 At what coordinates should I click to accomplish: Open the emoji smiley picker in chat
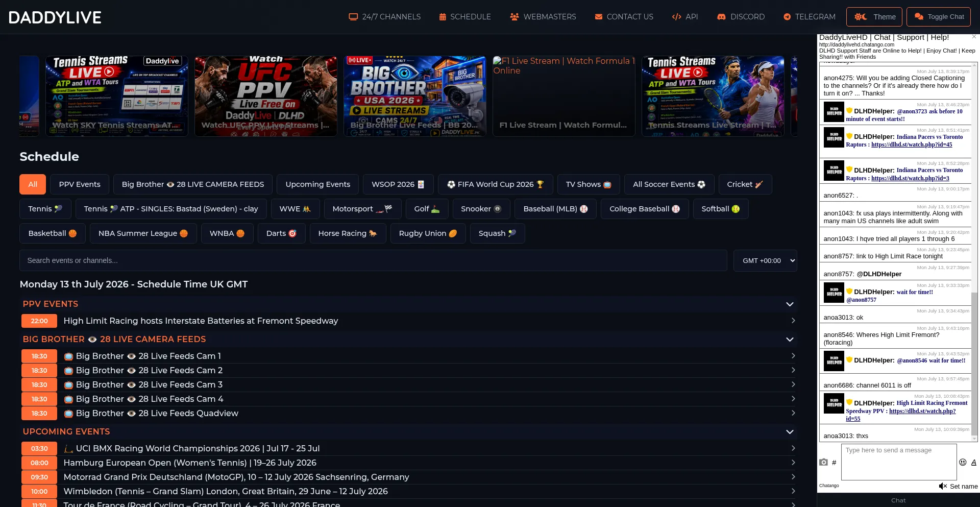pos(963,462)
